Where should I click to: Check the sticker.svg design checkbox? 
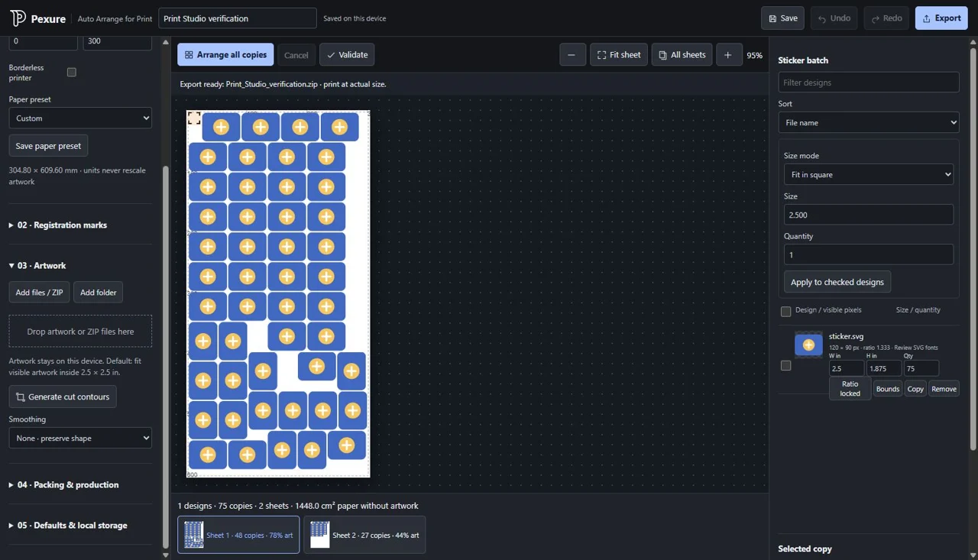[785, 366]
